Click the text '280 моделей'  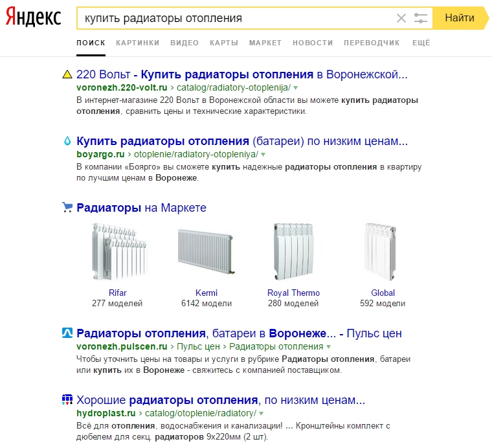pos(293,304)
